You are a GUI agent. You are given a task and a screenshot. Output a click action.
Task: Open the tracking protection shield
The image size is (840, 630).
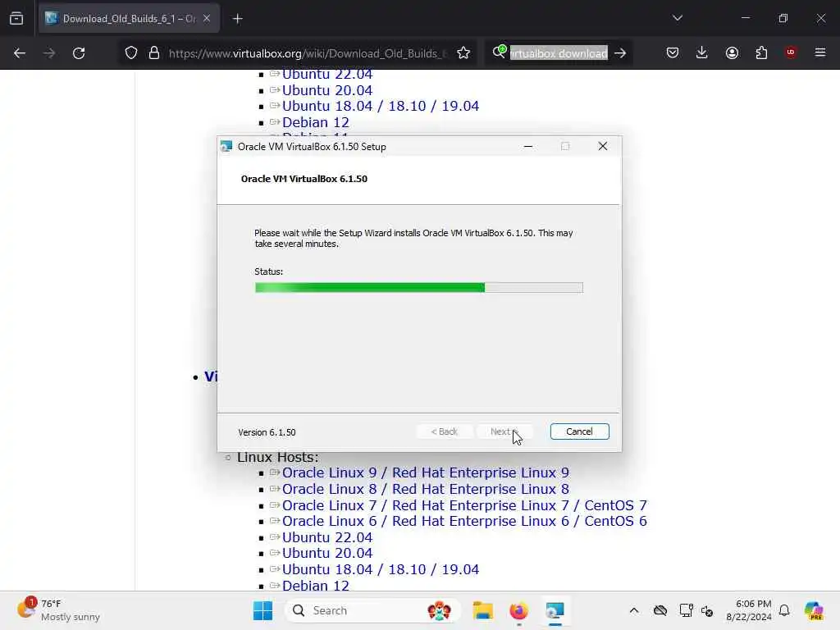[131, 53]
